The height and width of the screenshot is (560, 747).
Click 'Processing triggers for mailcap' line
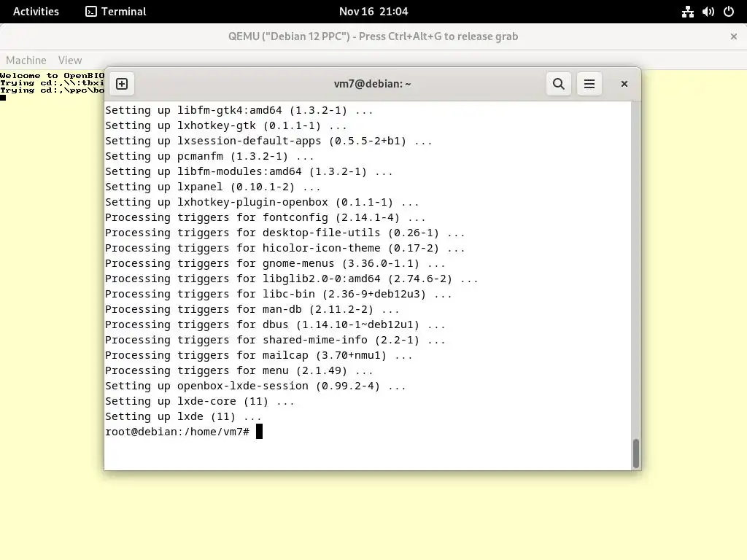tap(259, 356)
